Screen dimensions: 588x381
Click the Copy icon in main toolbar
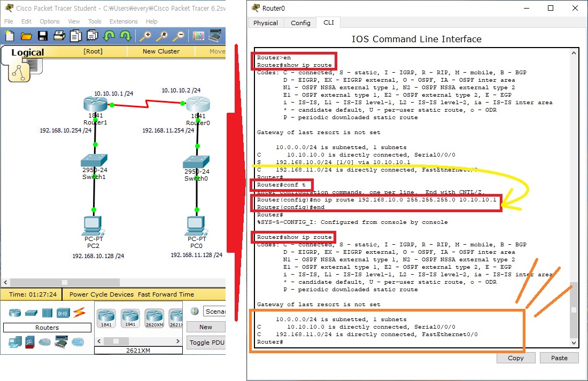tap(76, 36)
